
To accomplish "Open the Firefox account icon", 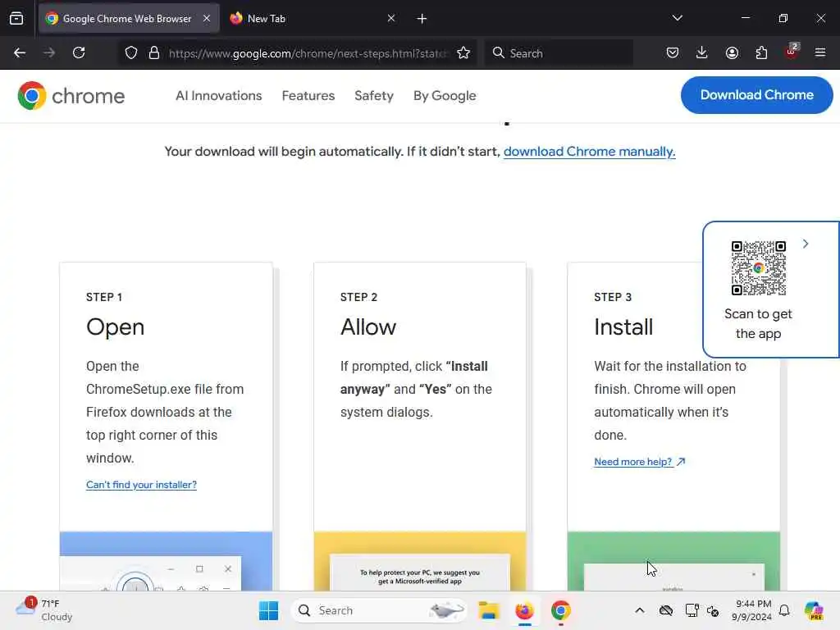I will point(732,52).
